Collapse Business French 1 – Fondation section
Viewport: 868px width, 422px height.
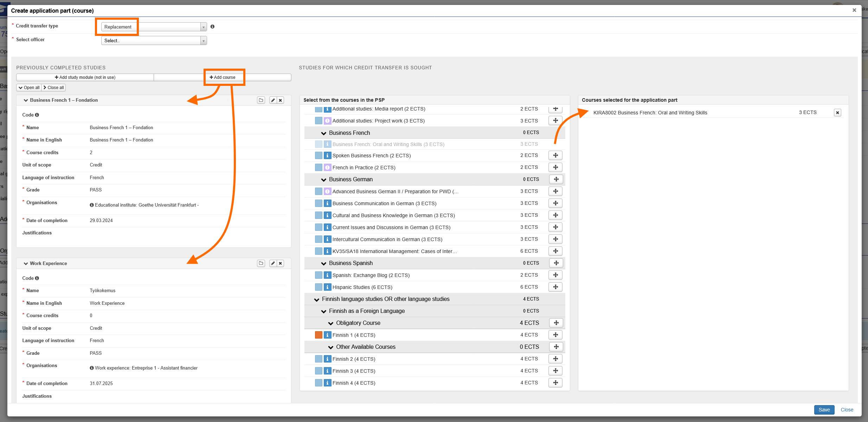(x=26, y=100)
